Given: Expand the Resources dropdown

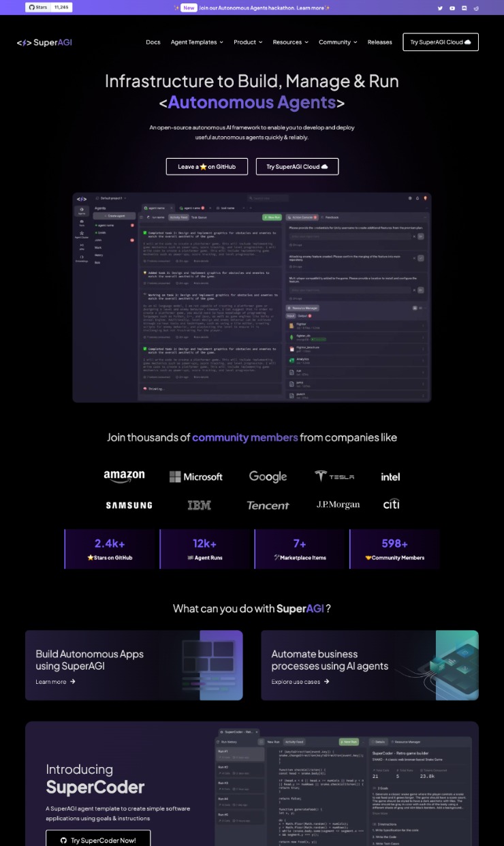Looking at the screenshot, I should [290, 42].
